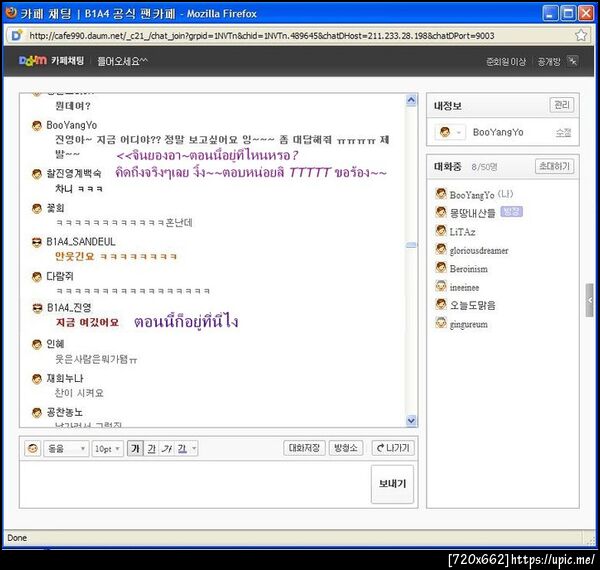Click the 카페채팅 header title
The height and width of the screenshot is (570, 600).
[x=67, y=60]
